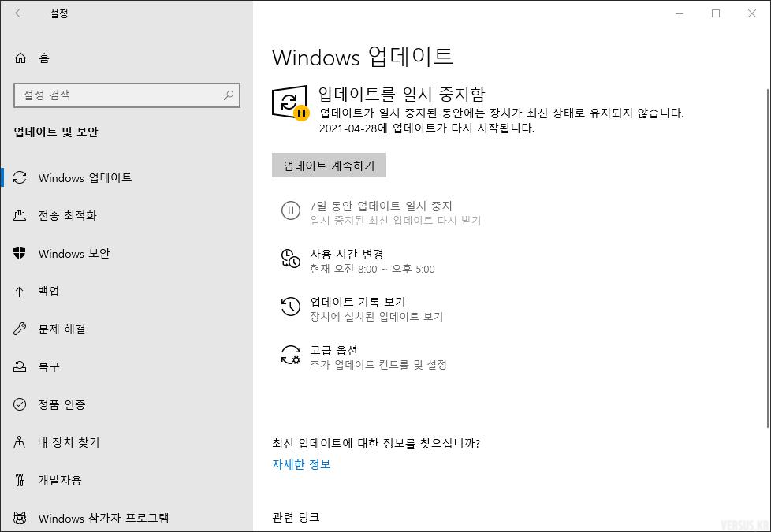Click the 개발자용 tools icon
This screenshot has height=532, width=771.
point(20,480)
